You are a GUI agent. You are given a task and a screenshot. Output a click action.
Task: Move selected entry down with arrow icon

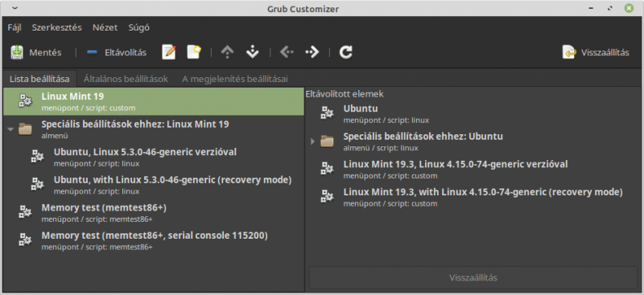(x=252, y=52)
